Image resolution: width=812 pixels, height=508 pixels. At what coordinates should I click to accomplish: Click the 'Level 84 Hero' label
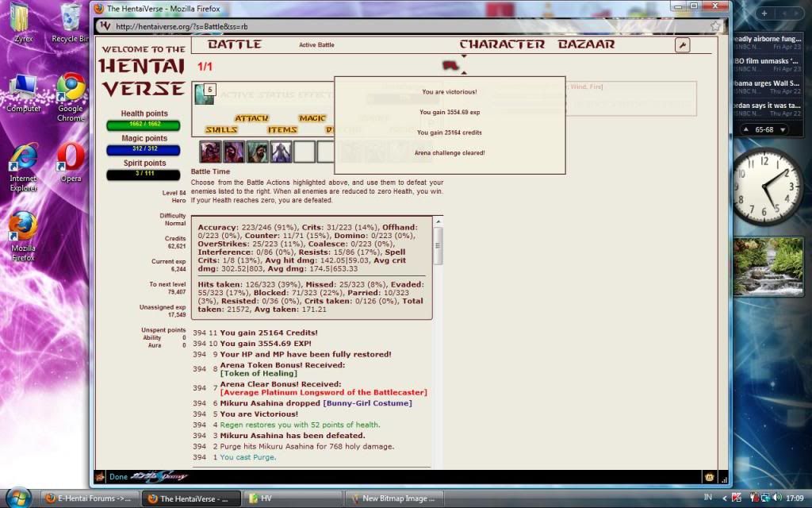point(174,197)
